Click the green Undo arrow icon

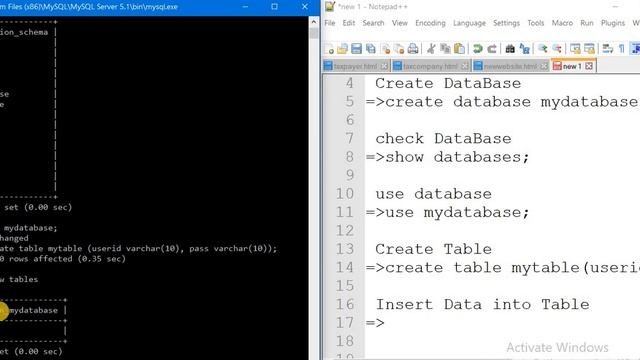click(x=477, y=49)
